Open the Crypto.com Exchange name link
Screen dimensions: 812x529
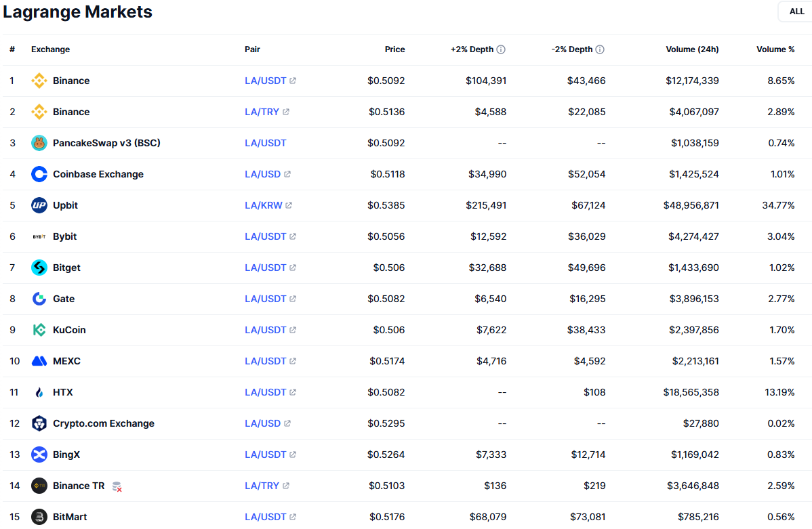(104, 423)
